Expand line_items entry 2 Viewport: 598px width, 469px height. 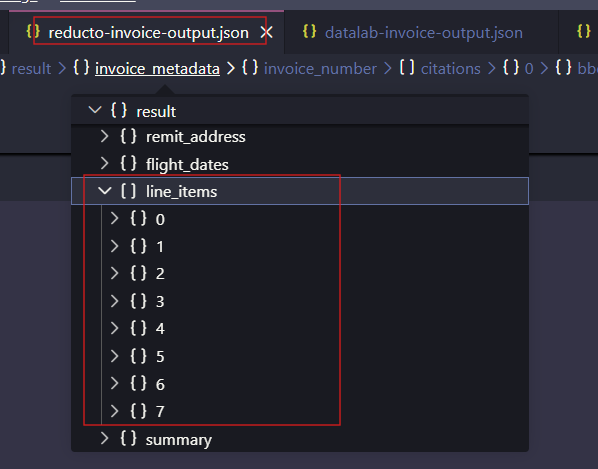(114, 273)
